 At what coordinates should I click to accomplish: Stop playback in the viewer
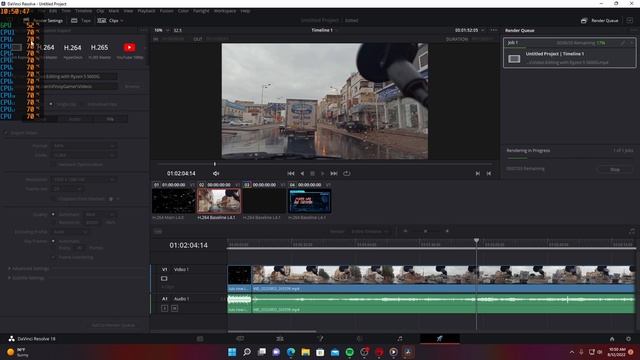click(312, 173)
